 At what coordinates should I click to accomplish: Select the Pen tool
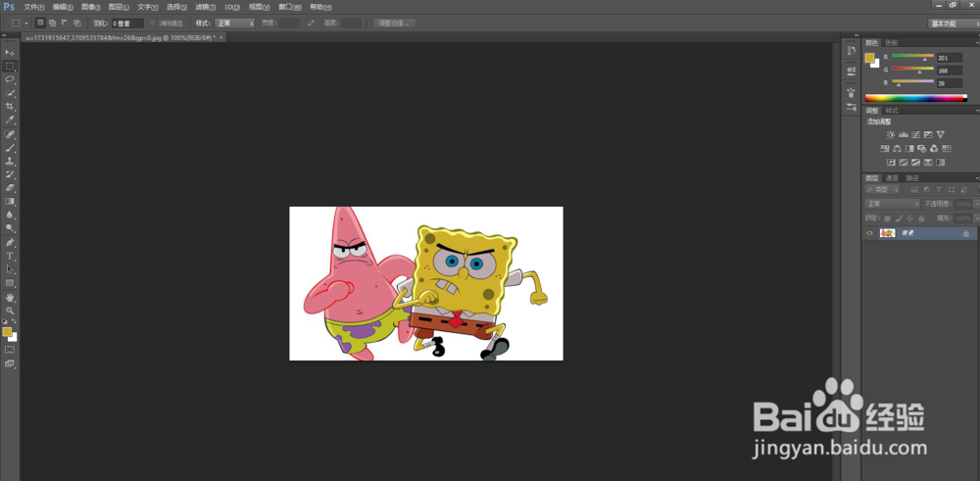click(x=10, y=243)
